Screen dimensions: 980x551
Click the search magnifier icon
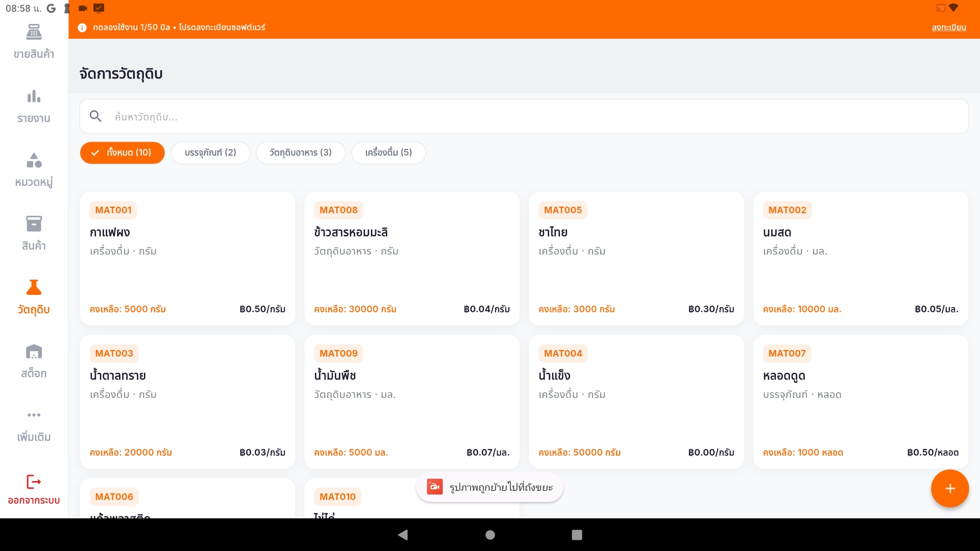point(95,116)
